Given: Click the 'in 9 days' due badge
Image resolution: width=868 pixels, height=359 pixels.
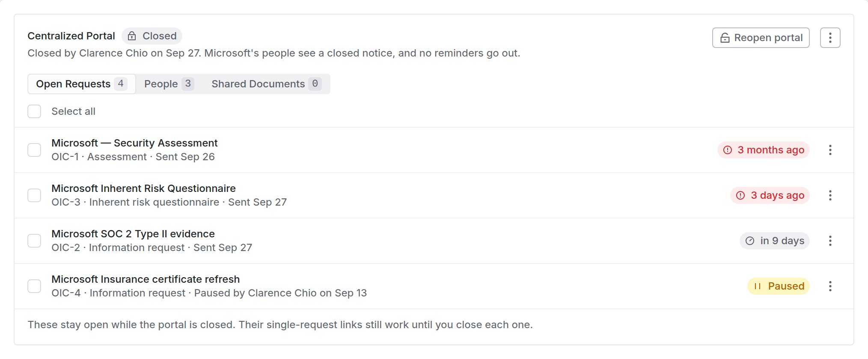Looking at the screenshot, I should point(774,241).
